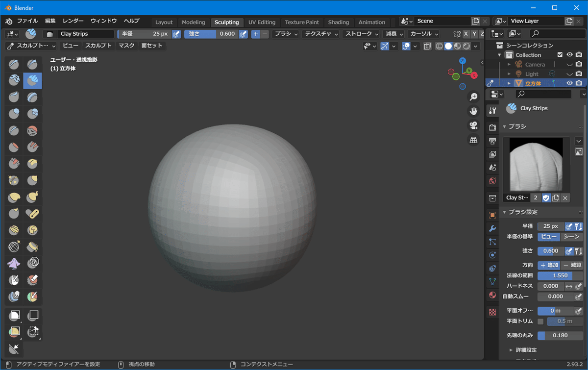
Task: Open the テクスチャ dropdown
Action: (321, 34)
